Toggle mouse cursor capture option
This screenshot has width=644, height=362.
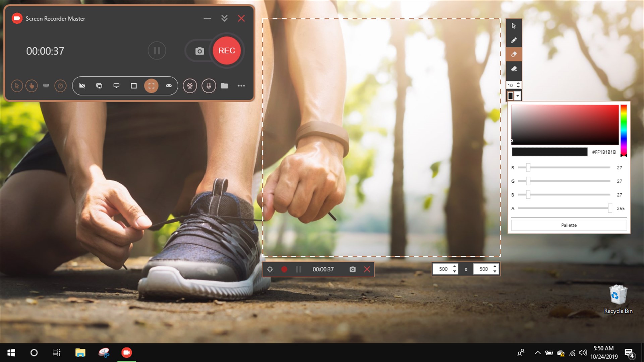coord(17,86)
